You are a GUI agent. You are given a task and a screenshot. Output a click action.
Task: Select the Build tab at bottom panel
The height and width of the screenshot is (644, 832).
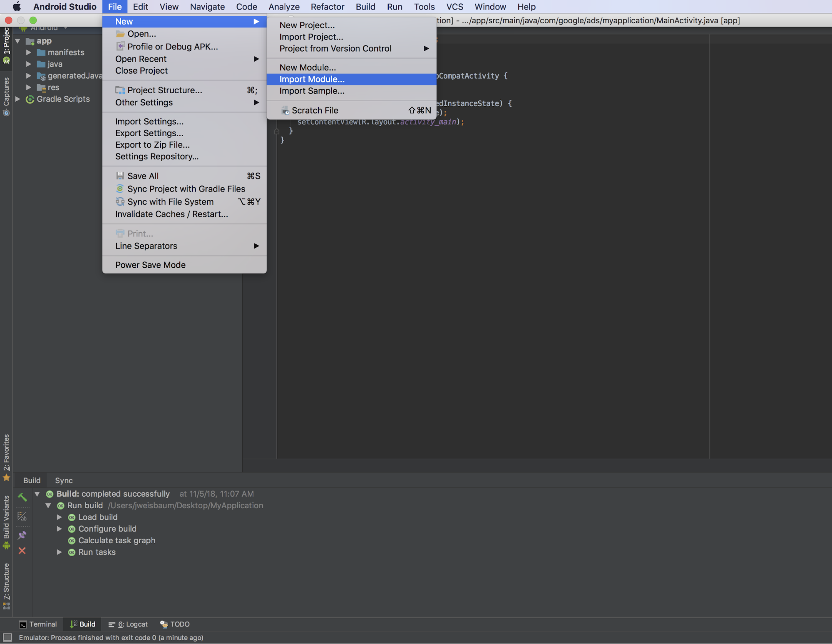(x=31, y=480)
